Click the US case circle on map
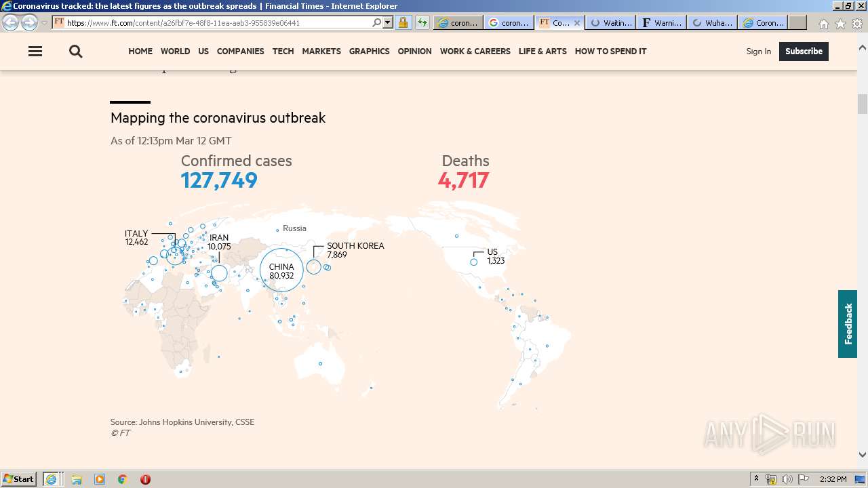Image resolution: width=868 pixels, height=488 pixels. tap(474, 262)
